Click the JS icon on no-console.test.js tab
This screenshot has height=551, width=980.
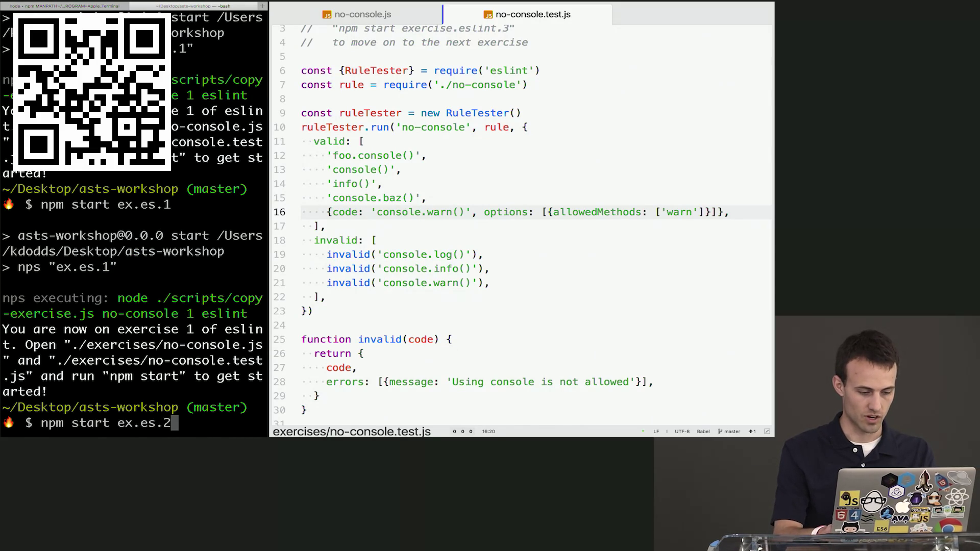click(x=488, y=15)
